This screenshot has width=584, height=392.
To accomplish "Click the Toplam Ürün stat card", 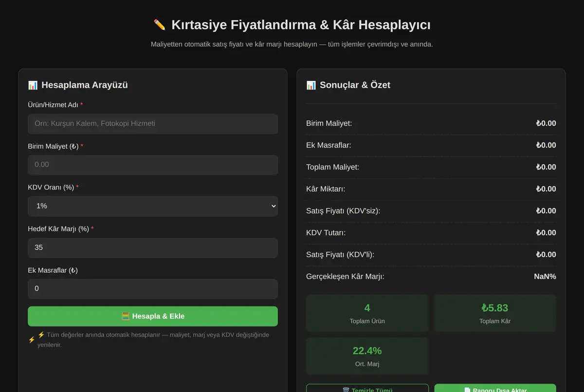I will pos(367,313).
